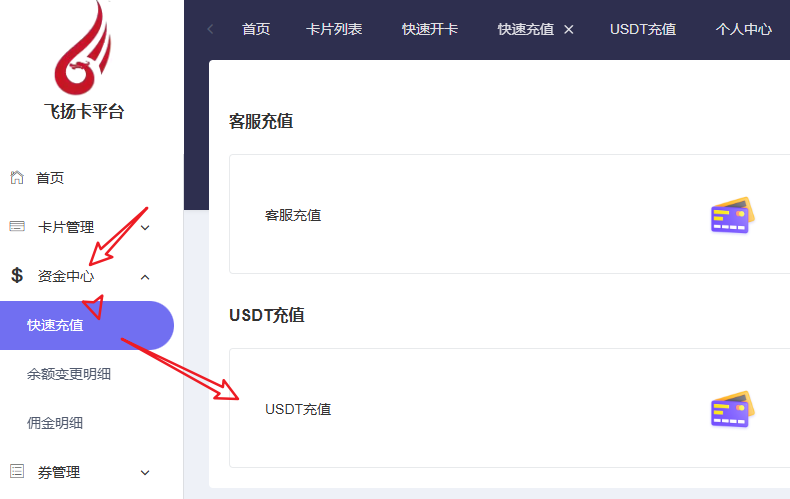Select 余额变更明细 in the sidebar

(x=69, y=374)
